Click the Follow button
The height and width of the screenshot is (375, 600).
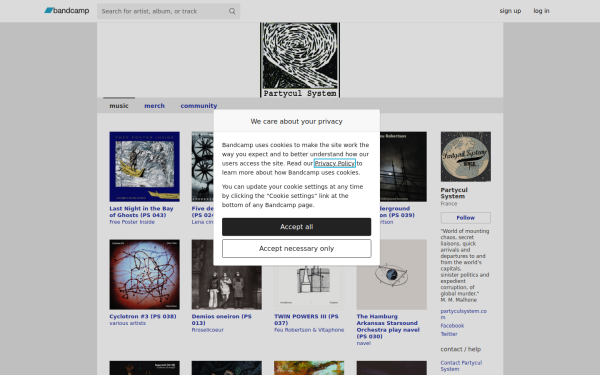pyautogui.click(x=466, y=218)
